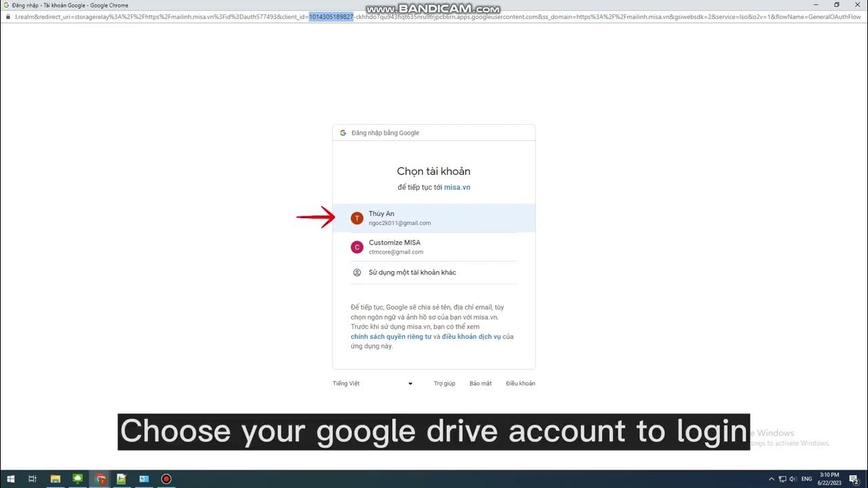Click the network icon in system tray

tap(783, 479)
